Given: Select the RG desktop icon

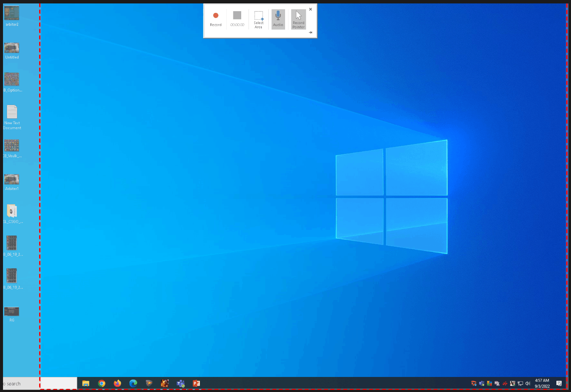Looking at the screenshot, I should point(12,314).
